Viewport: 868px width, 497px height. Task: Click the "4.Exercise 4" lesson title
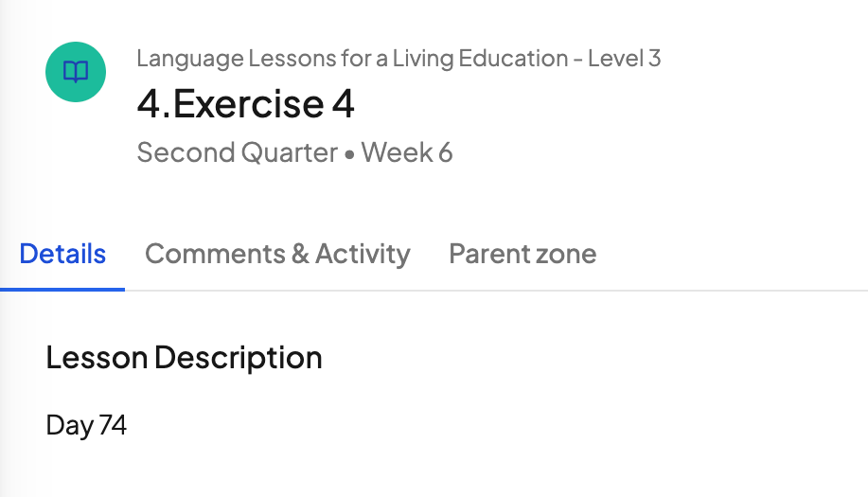[x=246, y=104]
